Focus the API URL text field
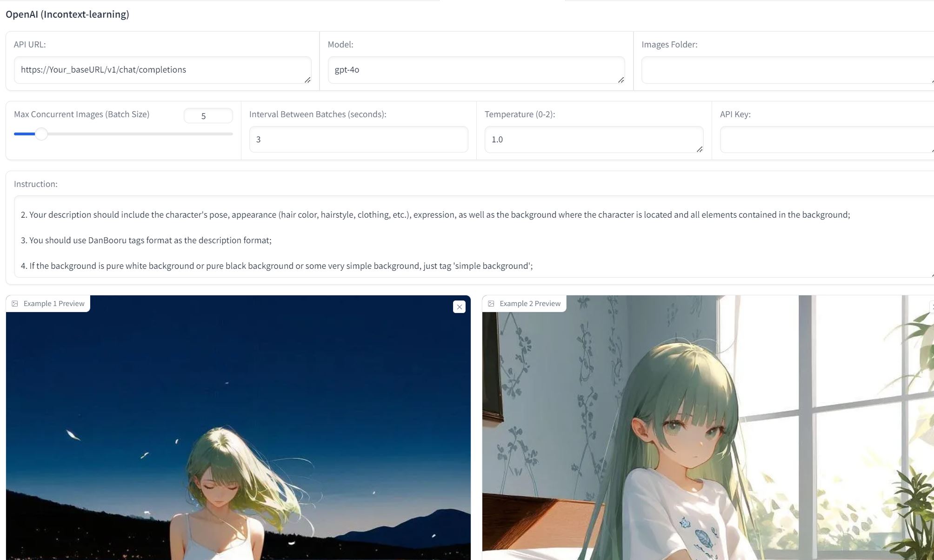The height and width of the screenshot is (560, 934). (x=158, y=70)
